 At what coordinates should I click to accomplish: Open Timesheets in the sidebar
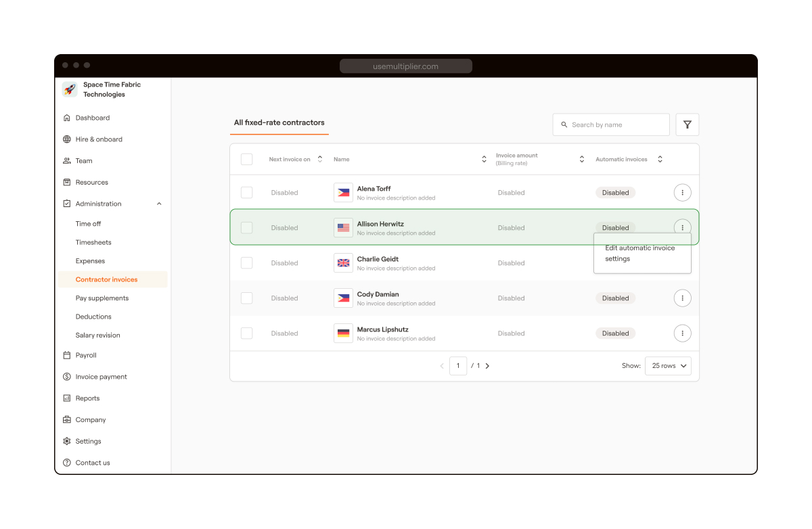(93, 242)
